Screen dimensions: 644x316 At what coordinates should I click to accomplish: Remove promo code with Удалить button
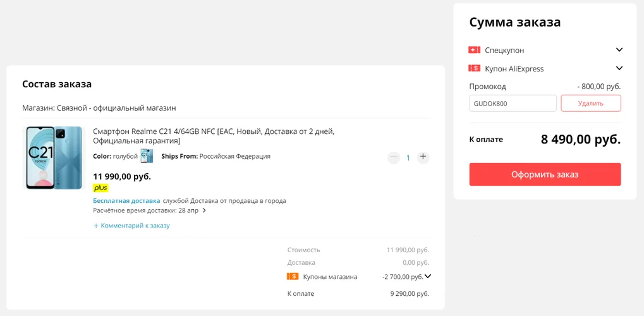click(x=591, y=103)
